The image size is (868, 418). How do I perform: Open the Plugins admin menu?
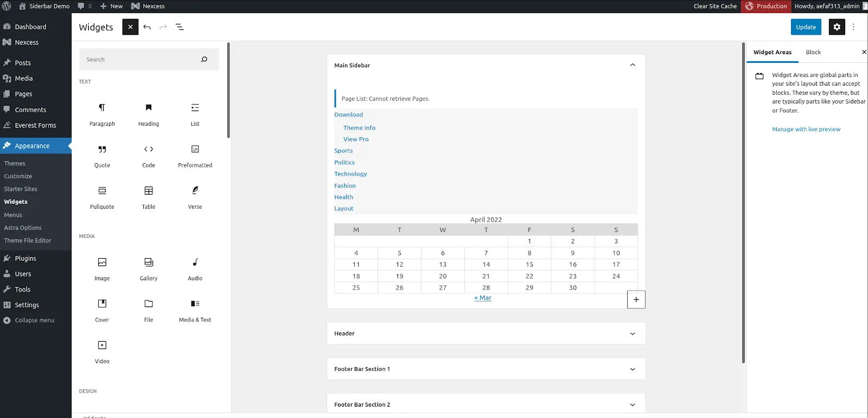pyautogui.click(x=25, y=259)
